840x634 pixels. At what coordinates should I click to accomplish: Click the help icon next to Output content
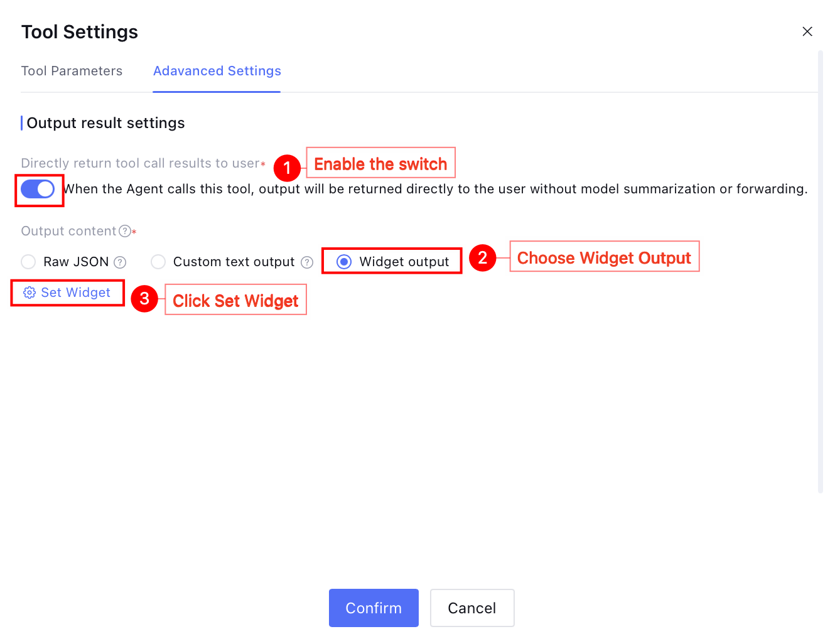pos(125,231)
